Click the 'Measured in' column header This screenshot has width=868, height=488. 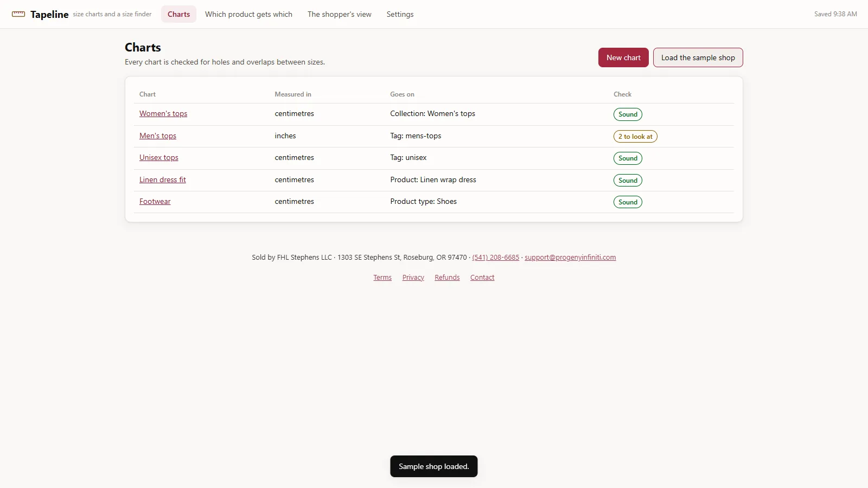pyautogui.click(x=293, y=94)
